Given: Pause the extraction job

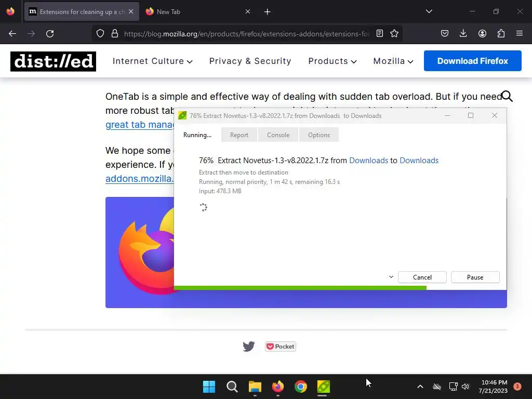Looking at the screenshot, I should [475, 277].
